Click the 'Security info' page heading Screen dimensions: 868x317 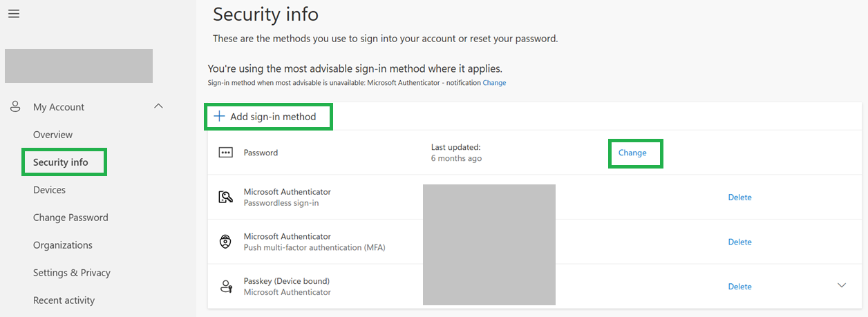click(x=265, y=14)
